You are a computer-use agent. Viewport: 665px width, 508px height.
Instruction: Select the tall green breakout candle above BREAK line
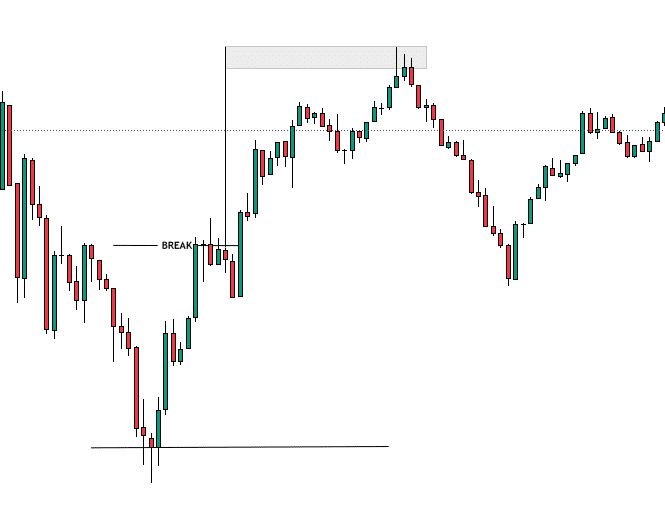(240, 254)
